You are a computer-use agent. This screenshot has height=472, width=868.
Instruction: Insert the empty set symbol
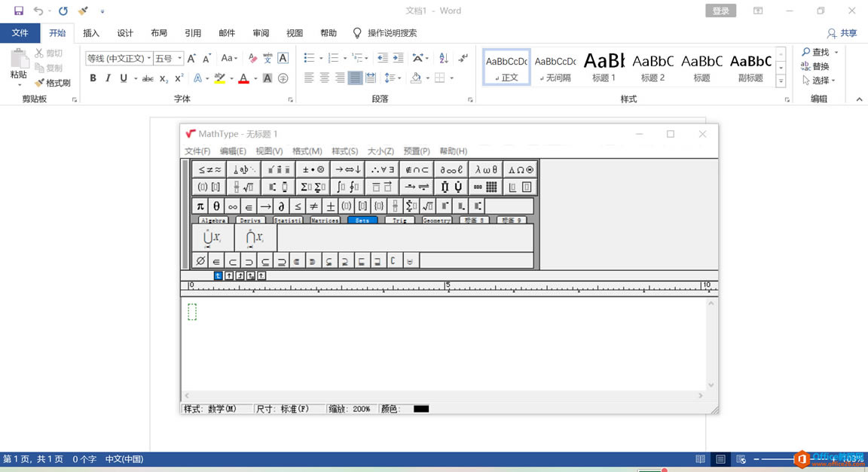point(200,261)
